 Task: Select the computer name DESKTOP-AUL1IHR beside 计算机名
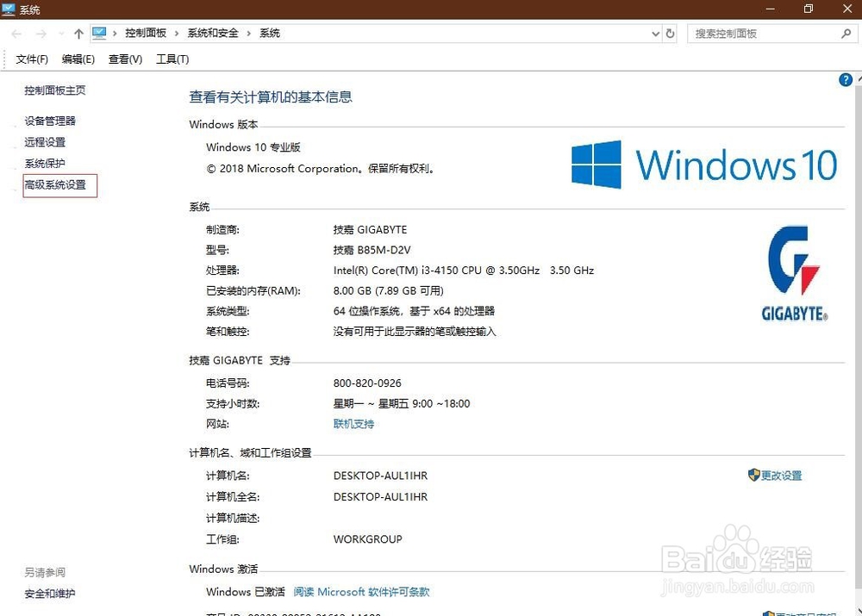click(380, 476)
